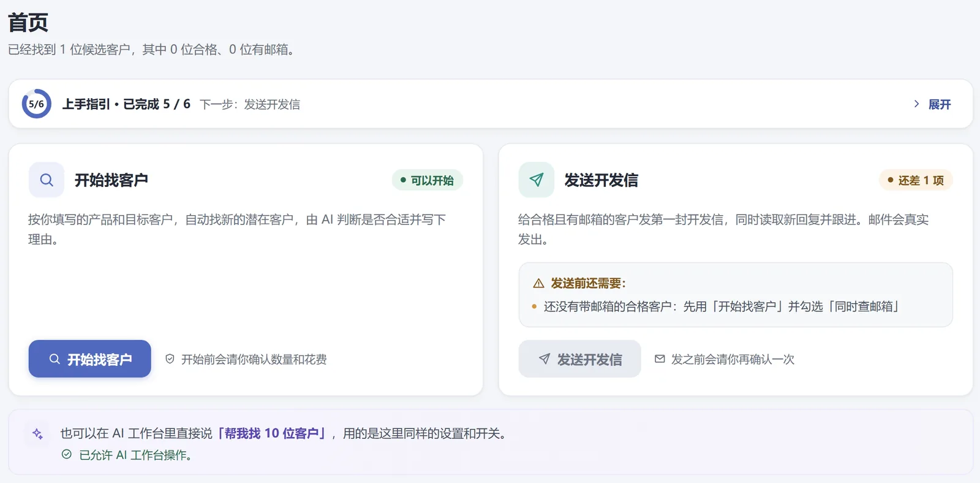The image size is (980, 483).
Task: Click the paper plane icon beside 发送开发信 heading
Action: click(x=537, y=180)
